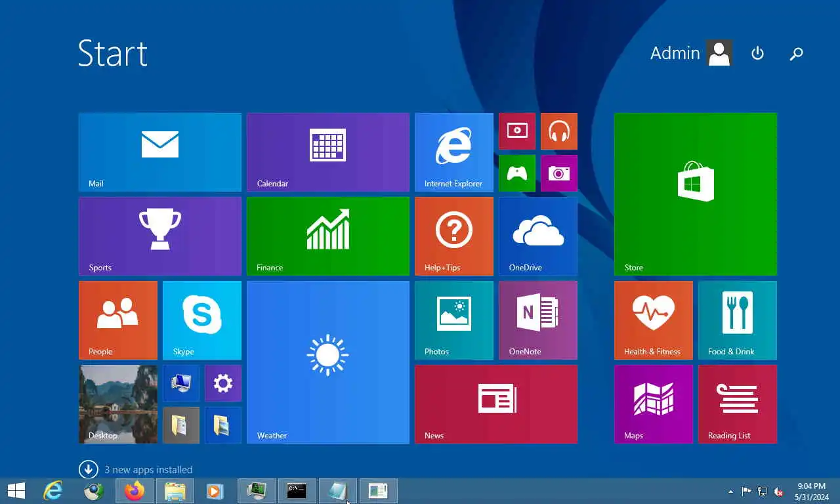Show all apps with the down arrow
The image size is (840, 504).
tap(89, 469)
